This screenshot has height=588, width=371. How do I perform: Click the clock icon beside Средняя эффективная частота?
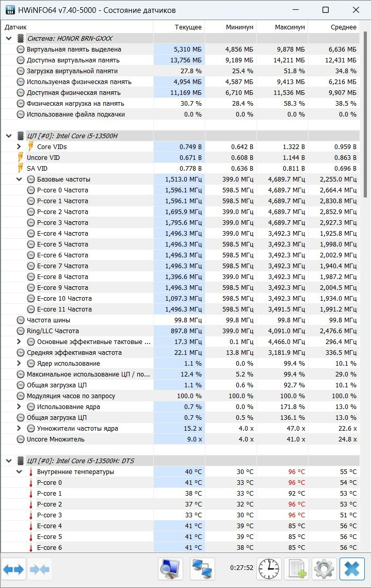click(21, 352)
